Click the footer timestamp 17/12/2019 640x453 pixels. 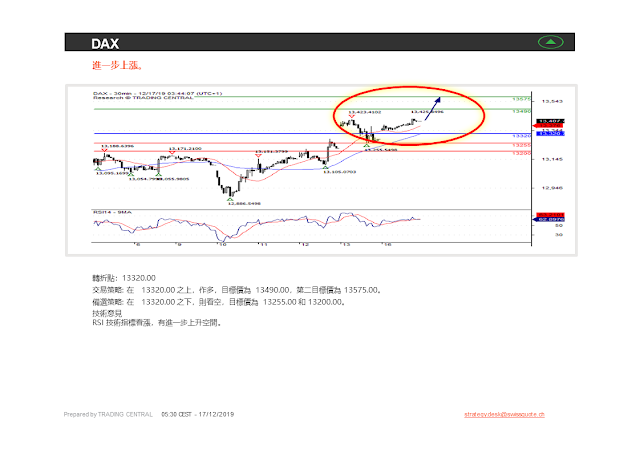(x=198, y=414)
